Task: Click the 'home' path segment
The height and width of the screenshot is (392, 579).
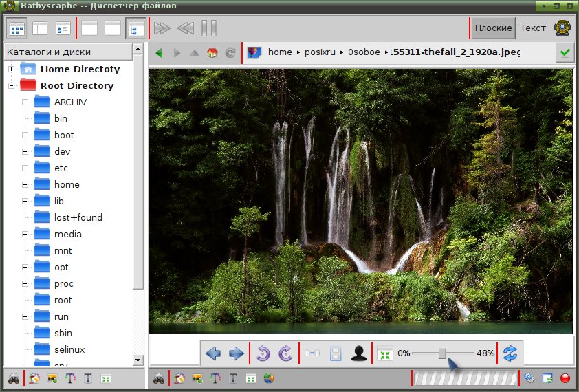Action: click(x=280, y=52)
